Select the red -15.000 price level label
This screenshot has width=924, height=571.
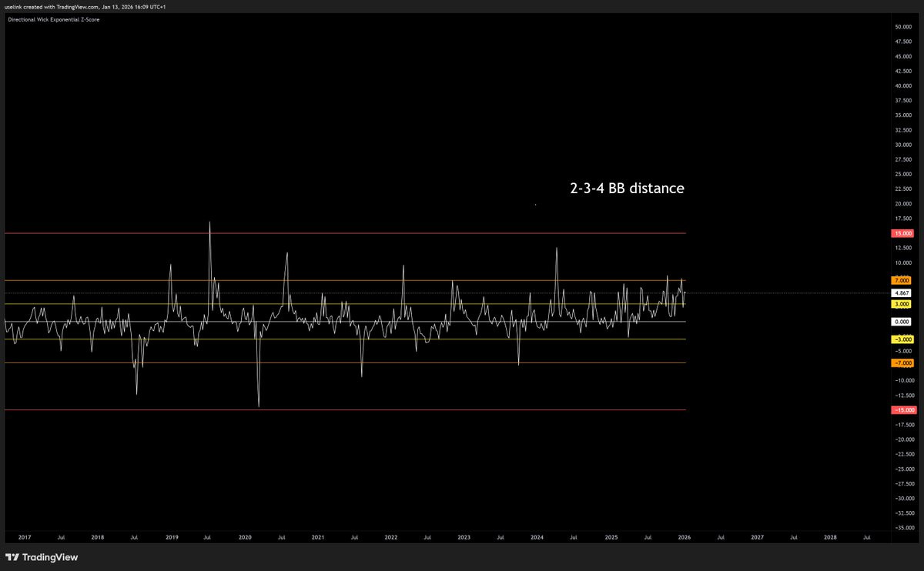904,410
